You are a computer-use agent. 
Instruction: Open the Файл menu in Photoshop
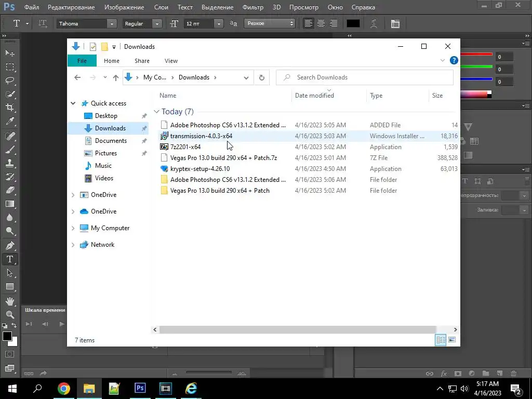[32, 7]
